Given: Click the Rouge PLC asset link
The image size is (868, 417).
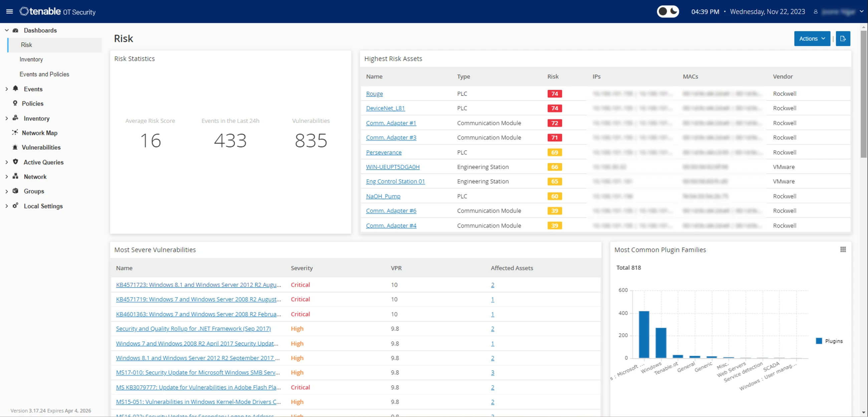Looking at the screenshot, I should coord(374,93).
